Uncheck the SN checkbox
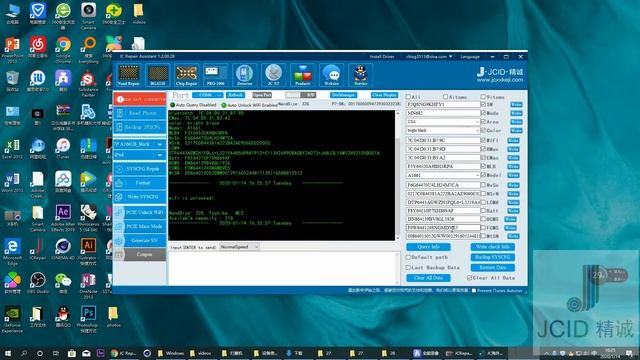 [483, 104]
